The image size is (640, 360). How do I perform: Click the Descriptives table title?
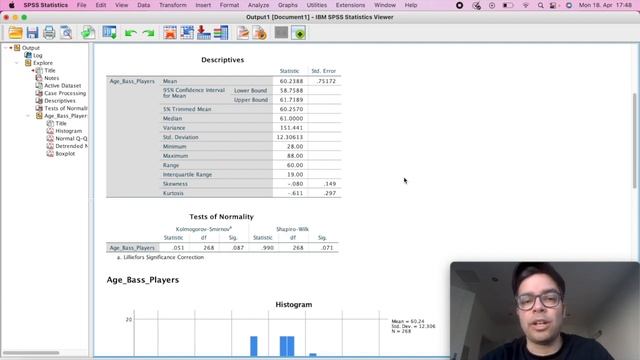[x=222, y=60]
